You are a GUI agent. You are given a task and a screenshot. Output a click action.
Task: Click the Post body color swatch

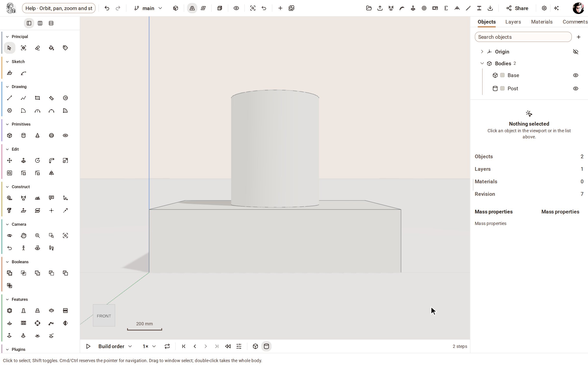pos(502,88)
